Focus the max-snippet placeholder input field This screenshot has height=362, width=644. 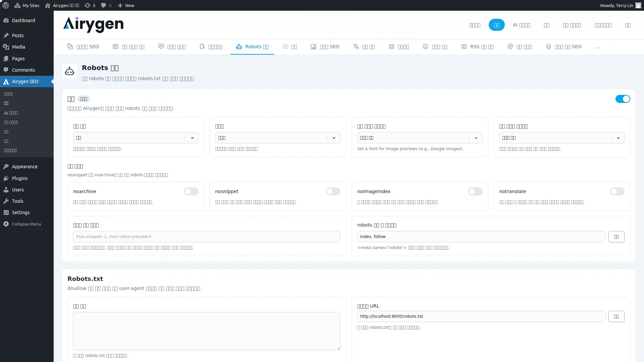[x=207, y=237]
